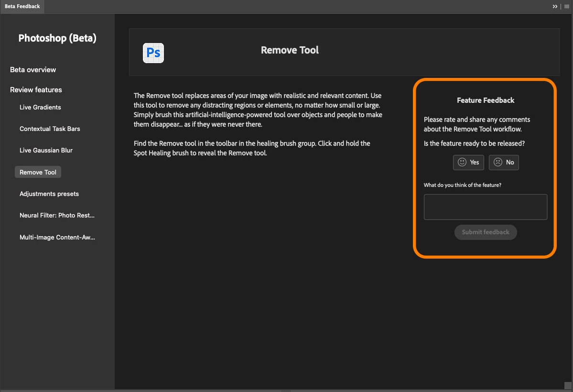Open the Beta Feedback panel menu icon

coord(566,7)
